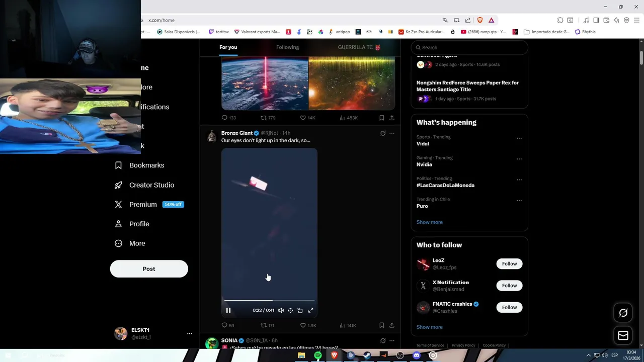
Task: Like the space images post (14K)
Action: pos(307,118)
